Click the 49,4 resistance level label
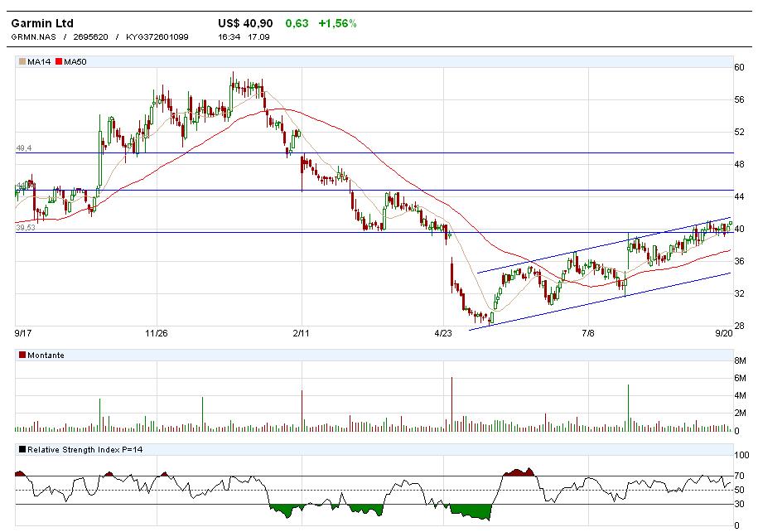 point(24,148)
